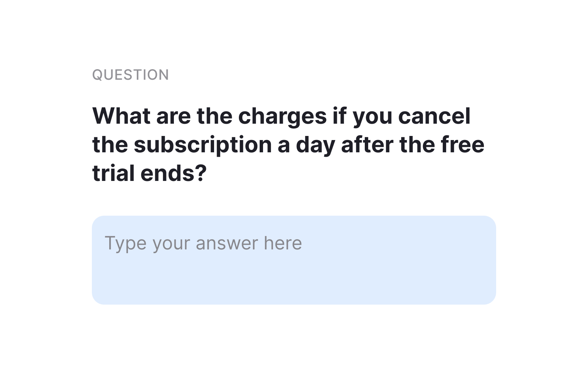
Task: Click empty lower area of answer box
Action: pos(294,283)
